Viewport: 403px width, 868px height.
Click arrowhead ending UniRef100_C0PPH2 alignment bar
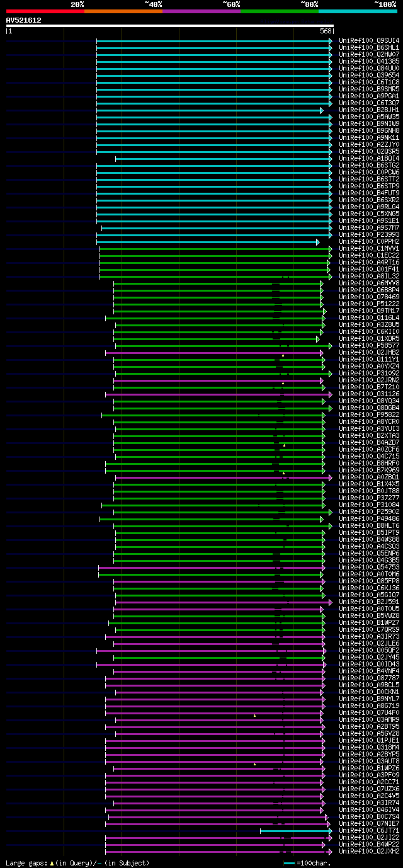click(x=318, y=241)
